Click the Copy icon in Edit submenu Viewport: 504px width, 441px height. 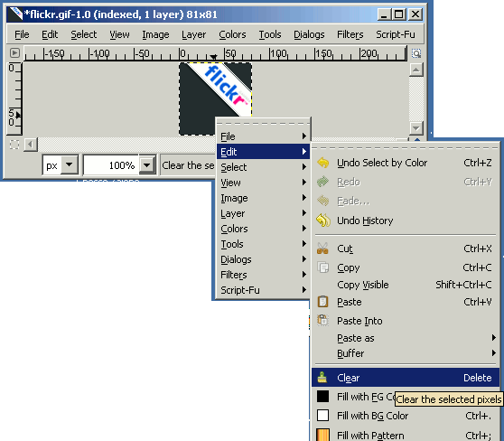pos(323,267)
